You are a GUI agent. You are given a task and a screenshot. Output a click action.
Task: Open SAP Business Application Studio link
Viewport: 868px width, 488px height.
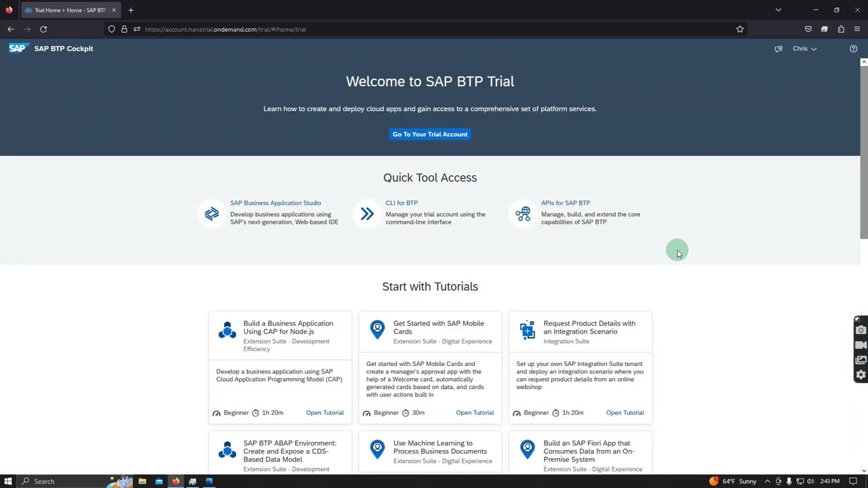tap(275, 203)
